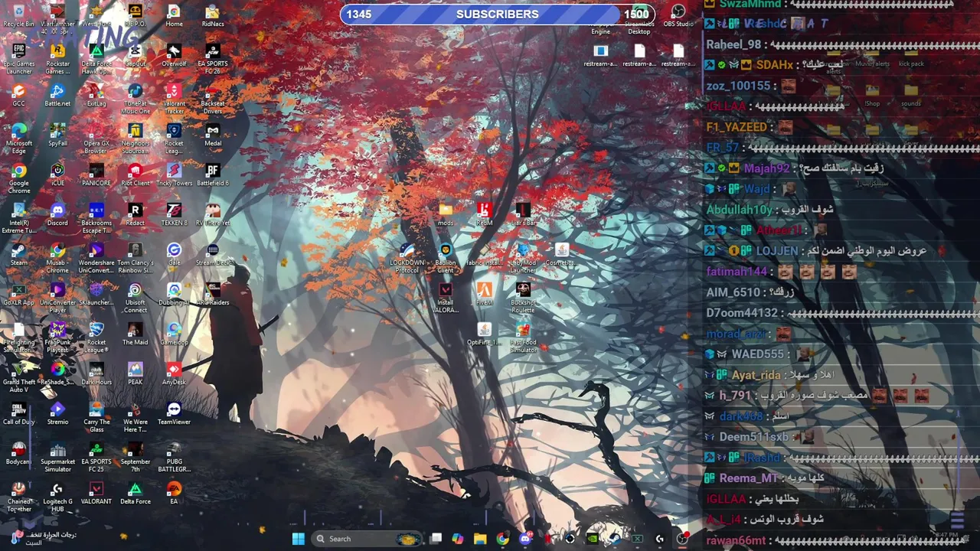Viewport: 980px width, 551px height.
Task: Select The Maid desktop icon
Action: pos(136,334)
